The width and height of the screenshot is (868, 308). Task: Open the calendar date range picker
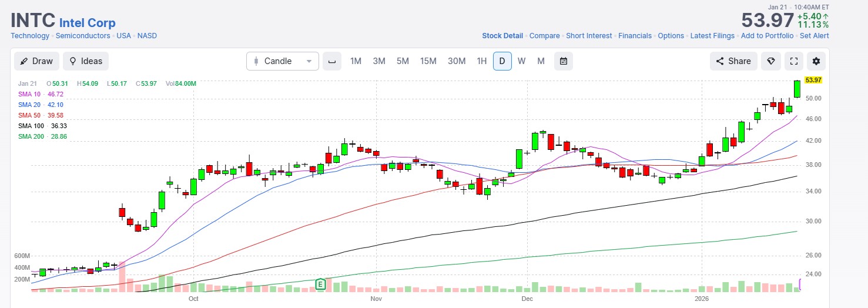pyautogui.click(x=563, y=61)
